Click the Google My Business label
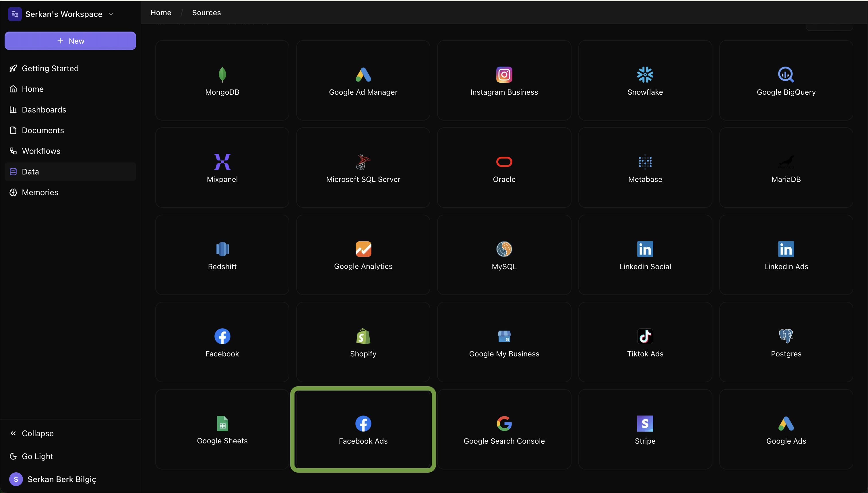The image size is (868, 493). coord(504,354)
